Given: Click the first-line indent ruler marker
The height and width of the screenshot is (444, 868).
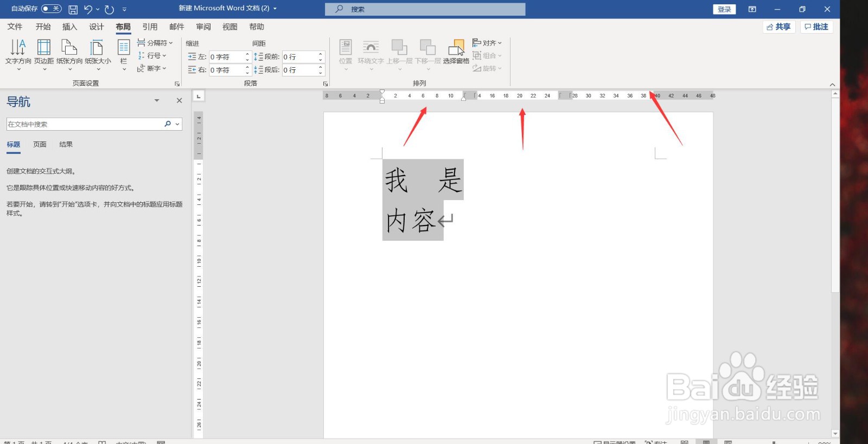Looking at the screenshot, I should tap(382, 92).
